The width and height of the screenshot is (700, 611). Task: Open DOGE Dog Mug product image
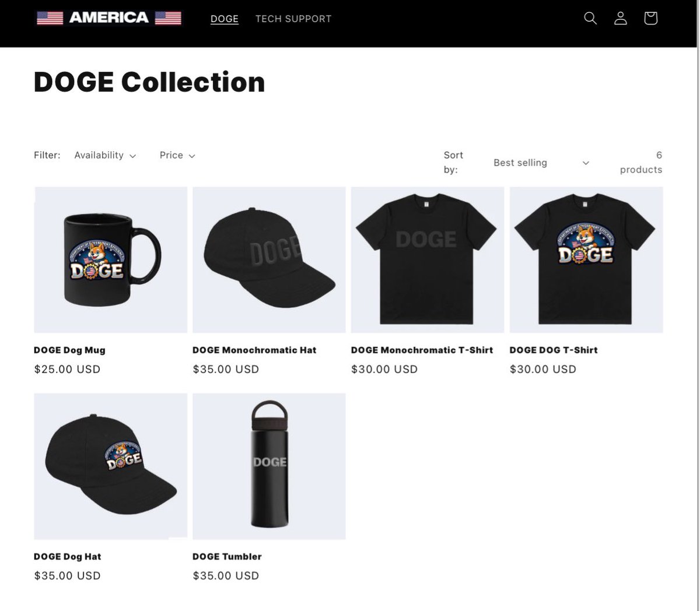111,260
